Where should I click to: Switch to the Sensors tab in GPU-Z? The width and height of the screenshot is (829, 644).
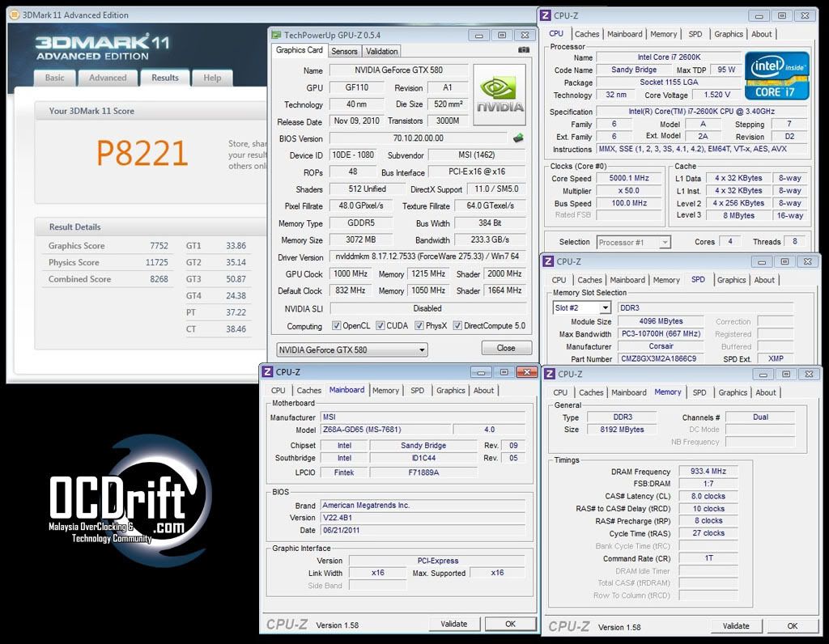(x=344, y=51)
